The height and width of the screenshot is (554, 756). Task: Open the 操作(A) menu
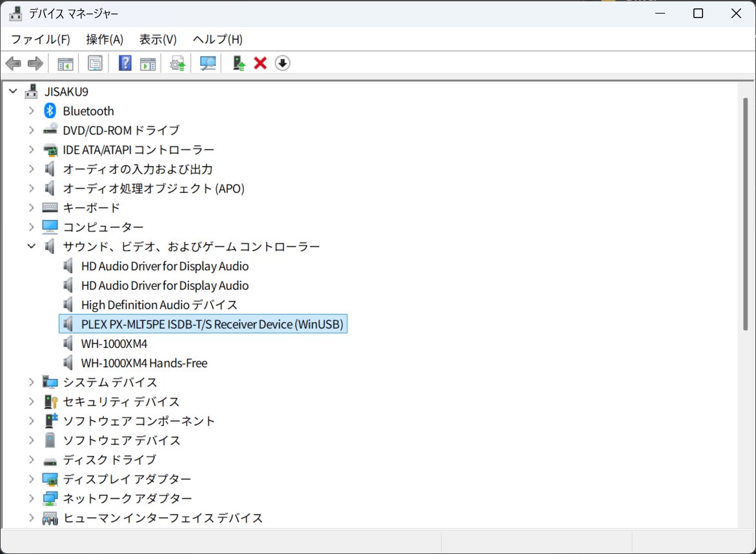coord(105,39)
